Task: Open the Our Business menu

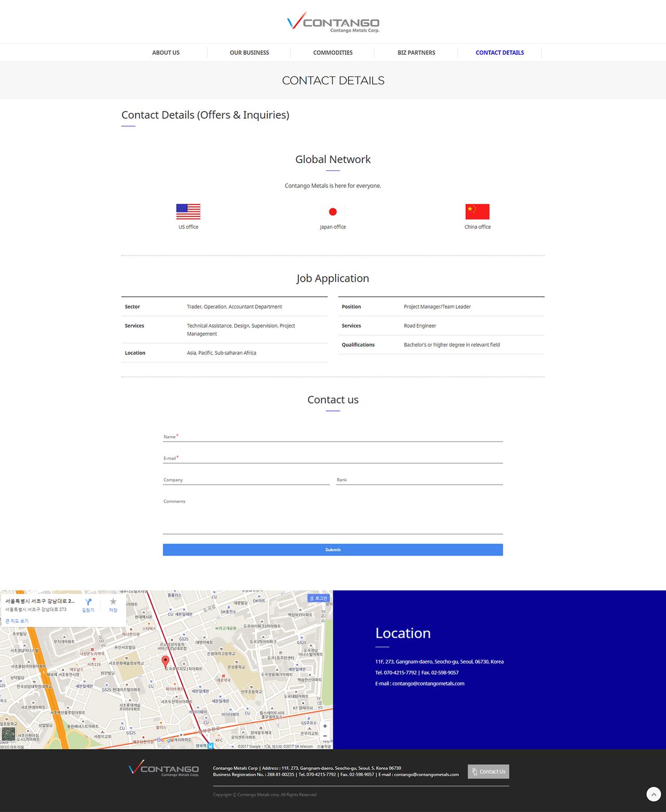Action: pyautogui.click(x=249, y=53)
